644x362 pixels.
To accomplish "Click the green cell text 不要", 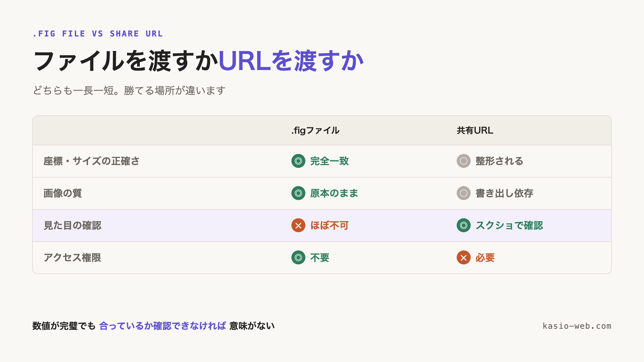I will coord(320,257).
